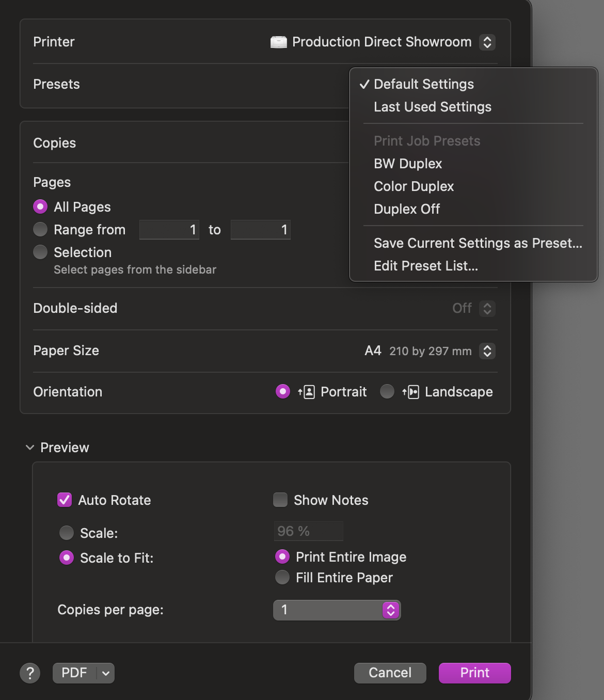Click the Printer selection stepper arrows
The width and height of the screenshot is (604, 700).
487,42
